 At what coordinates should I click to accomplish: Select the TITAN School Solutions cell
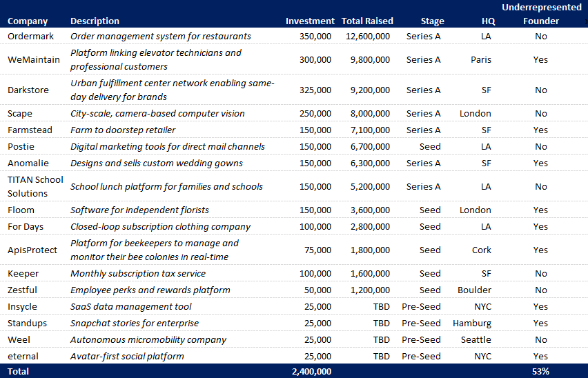click(x=35, y=186)
